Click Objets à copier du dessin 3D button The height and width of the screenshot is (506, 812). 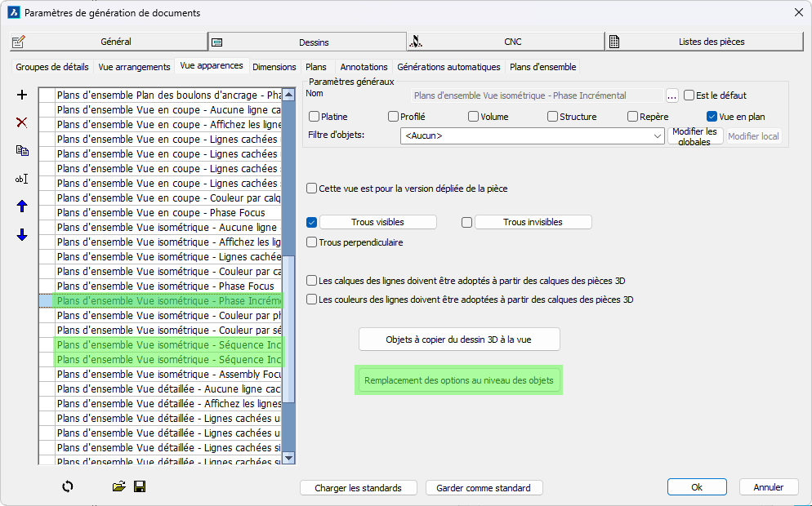click(x=459, y=340)
